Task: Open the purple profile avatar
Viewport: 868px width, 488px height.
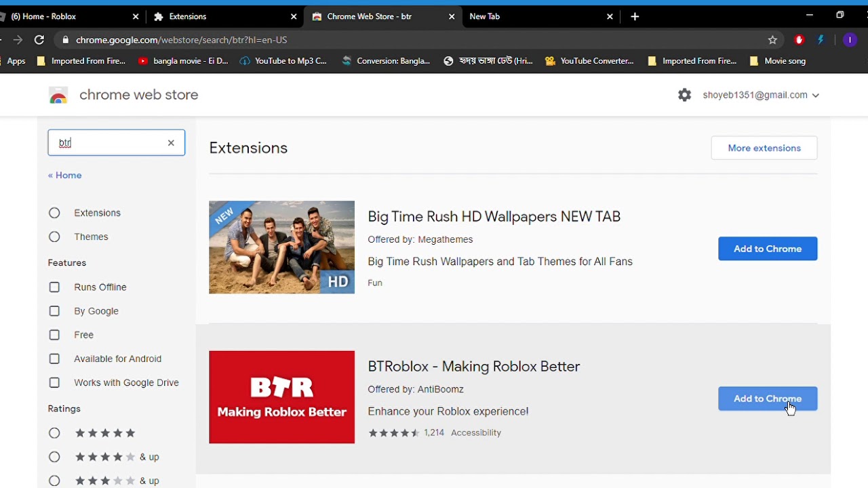Action: (850, 40)
